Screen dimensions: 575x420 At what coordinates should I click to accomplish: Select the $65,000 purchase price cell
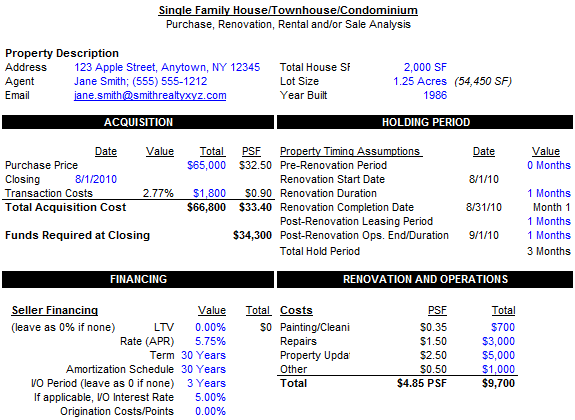tap(206, 165)
